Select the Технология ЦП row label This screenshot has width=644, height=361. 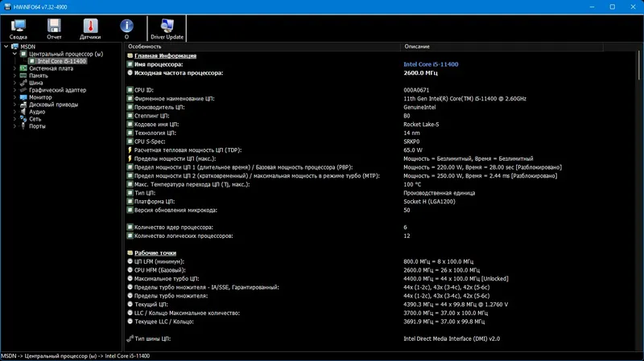coord(155,133)
